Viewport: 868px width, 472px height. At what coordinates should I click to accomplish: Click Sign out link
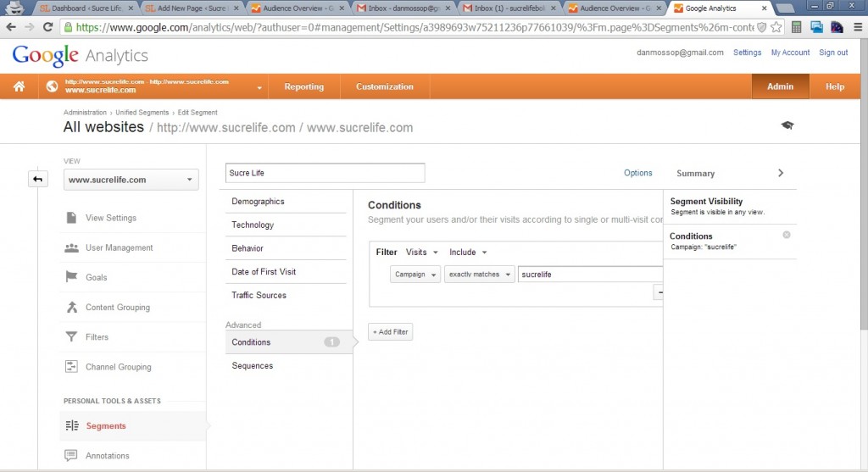tap(833, 53)
